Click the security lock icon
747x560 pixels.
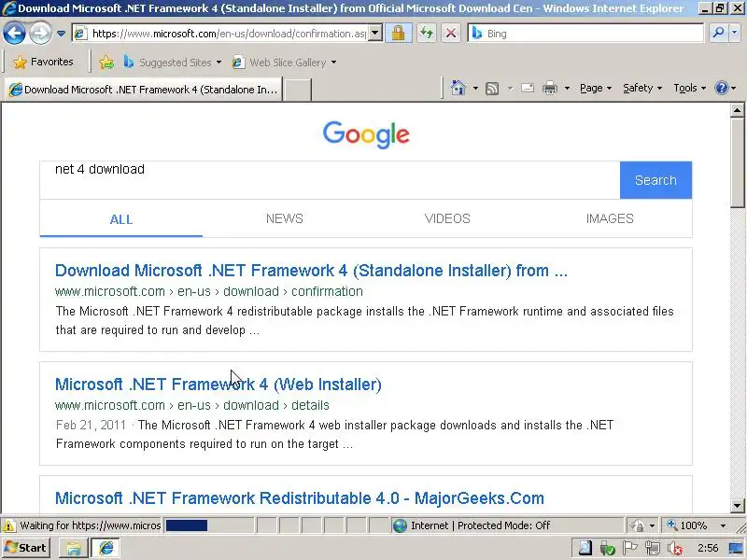[399, 34]
